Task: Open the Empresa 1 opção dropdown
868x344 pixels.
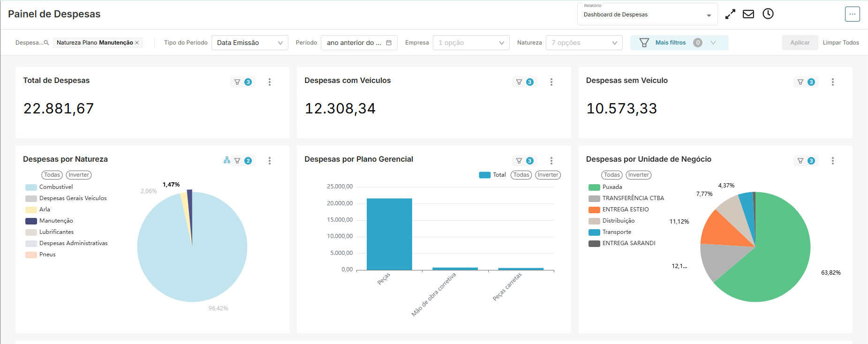Action: 471,43
